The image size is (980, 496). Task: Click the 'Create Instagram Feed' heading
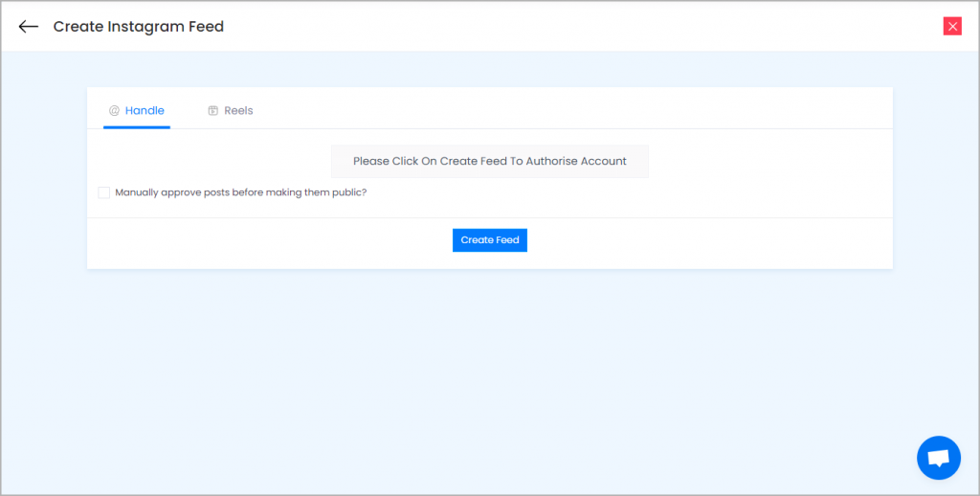tap(138, 27)
